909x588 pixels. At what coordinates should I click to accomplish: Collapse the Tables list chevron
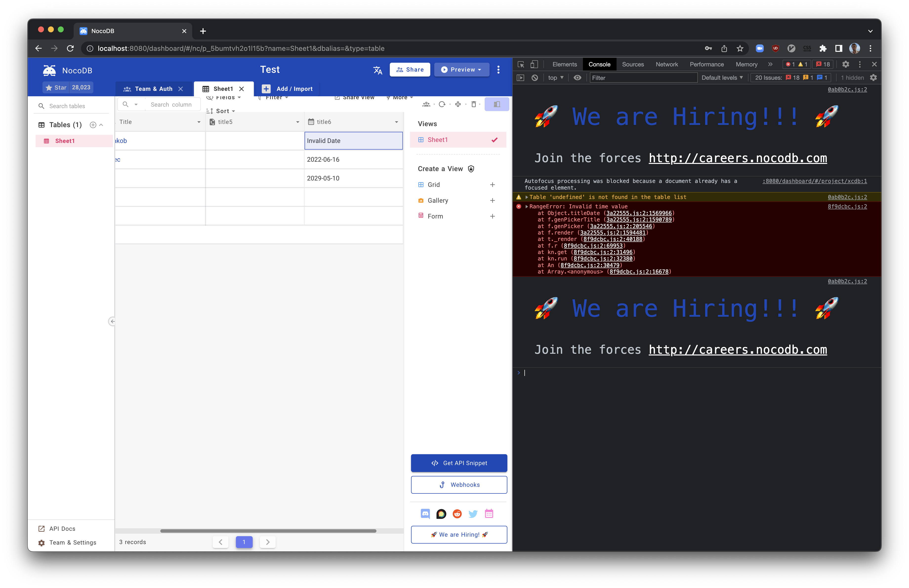(x=101, y=125)
